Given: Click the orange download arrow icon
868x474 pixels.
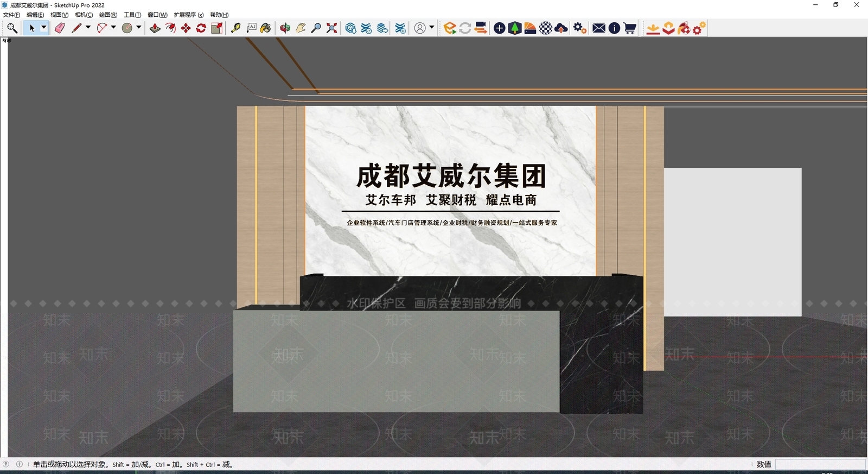Looking at the screenshot, I should tap(653, 28).
